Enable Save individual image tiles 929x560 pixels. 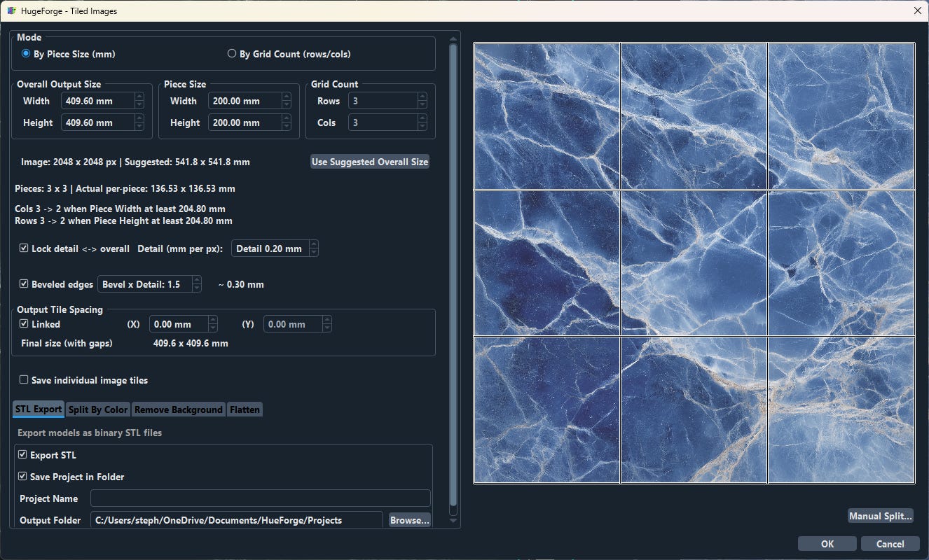[x=23, y=380]
